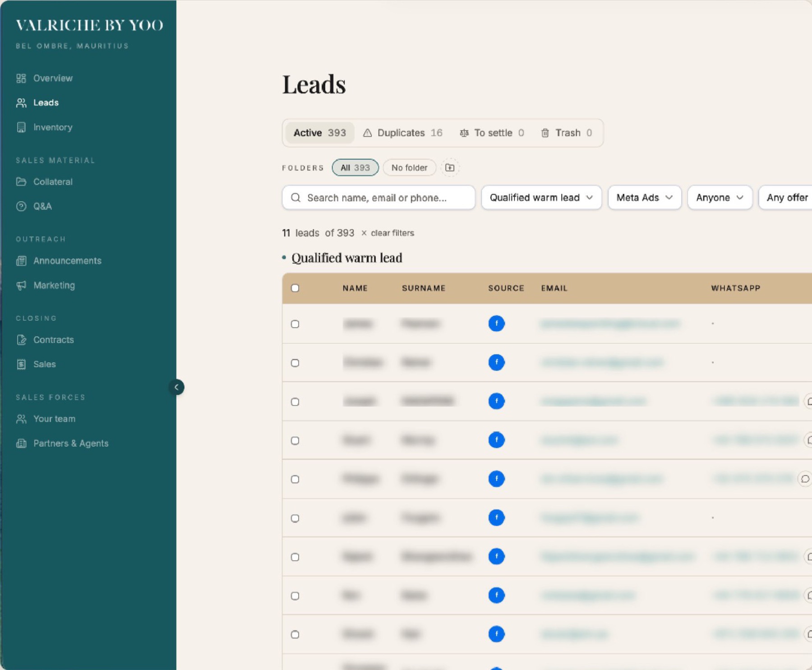Select the All 393 folder chip

click(x=355, y=167)
